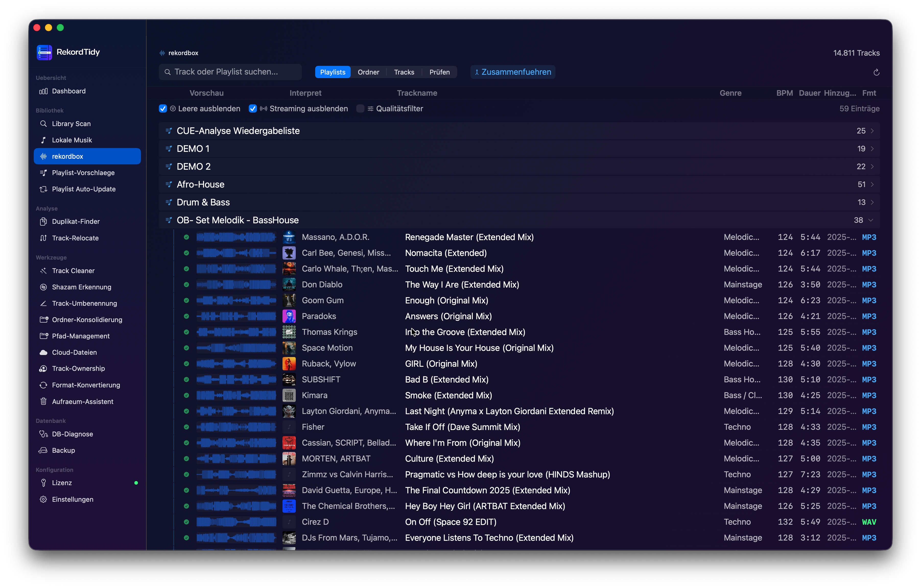Switch to the Tracks tab

tap(404, 72)
